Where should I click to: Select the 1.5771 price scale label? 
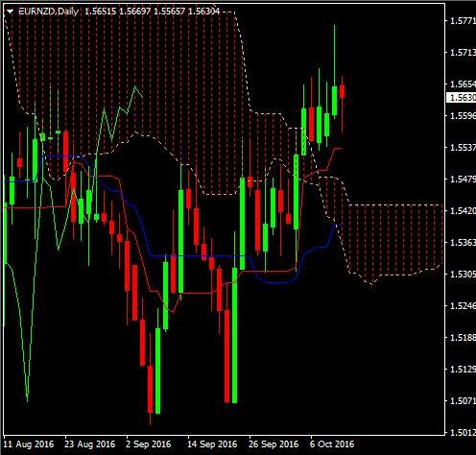coord(463,21)
